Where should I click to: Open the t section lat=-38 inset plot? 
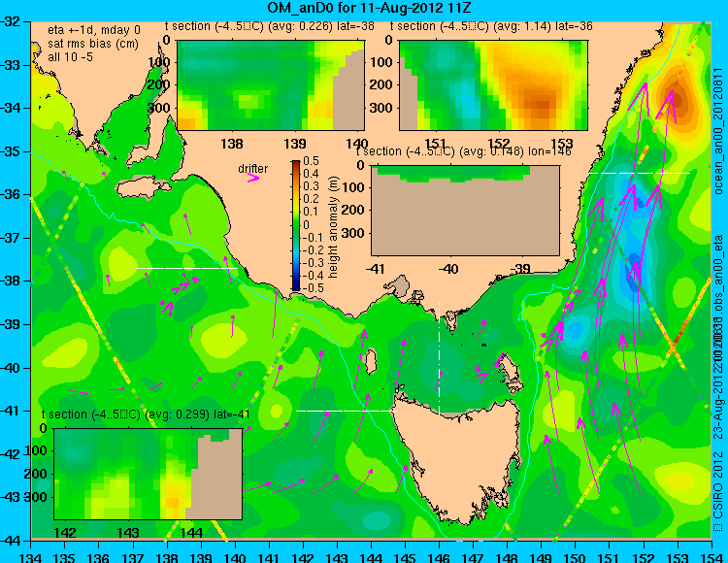pos(271,85)
